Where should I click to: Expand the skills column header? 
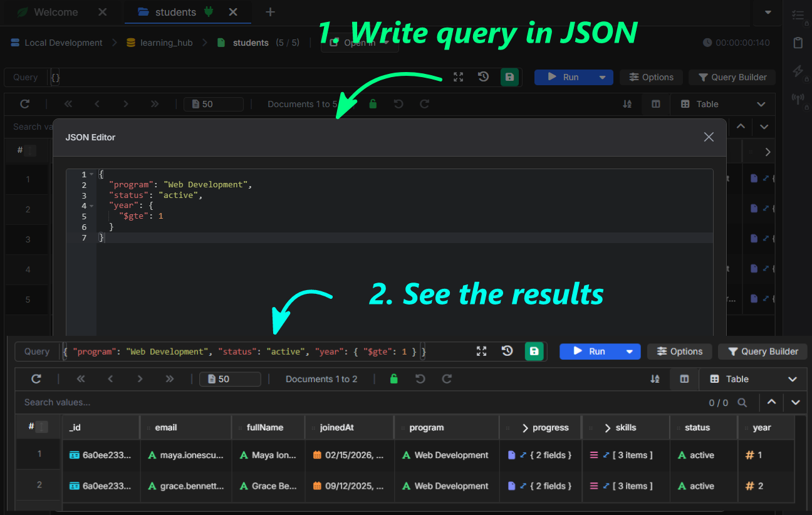(x=607, y=428)
